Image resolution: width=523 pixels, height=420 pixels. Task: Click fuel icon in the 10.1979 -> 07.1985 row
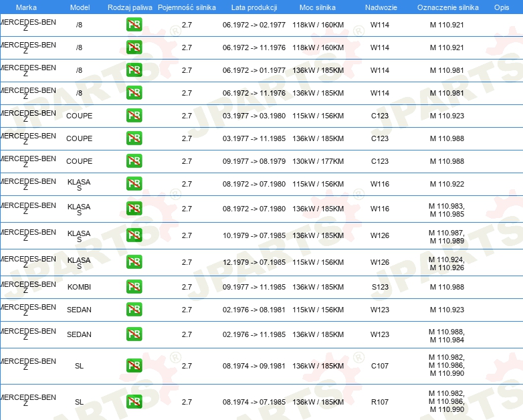coord(134,235)
